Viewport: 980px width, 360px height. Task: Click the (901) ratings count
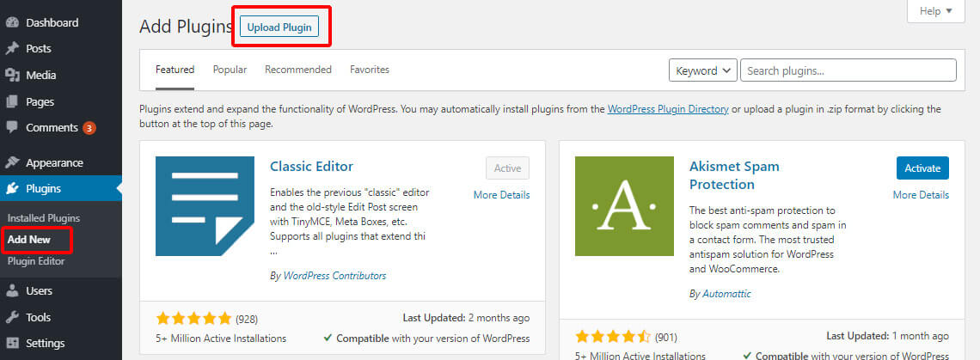[x=666, y=338]
